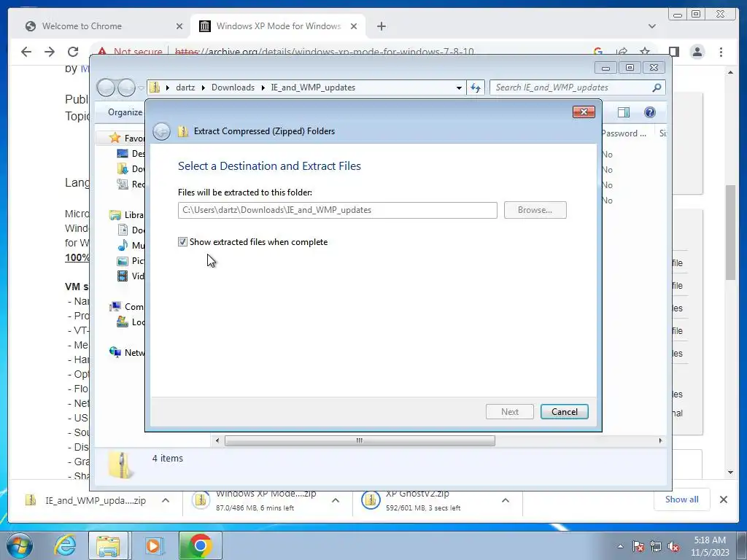
Task: Click the volume muted tray icon
Action: (673, 547)
